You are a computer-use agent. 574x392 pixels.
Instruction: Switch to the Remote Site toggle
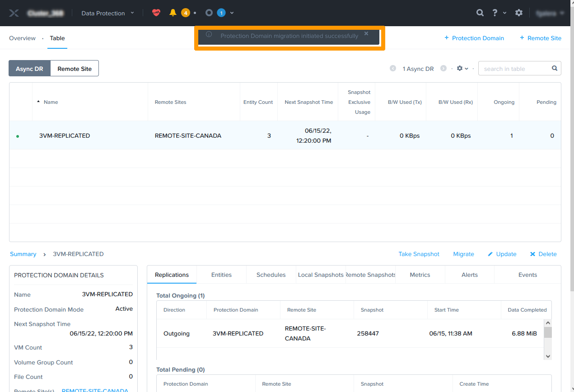[75, 69]
